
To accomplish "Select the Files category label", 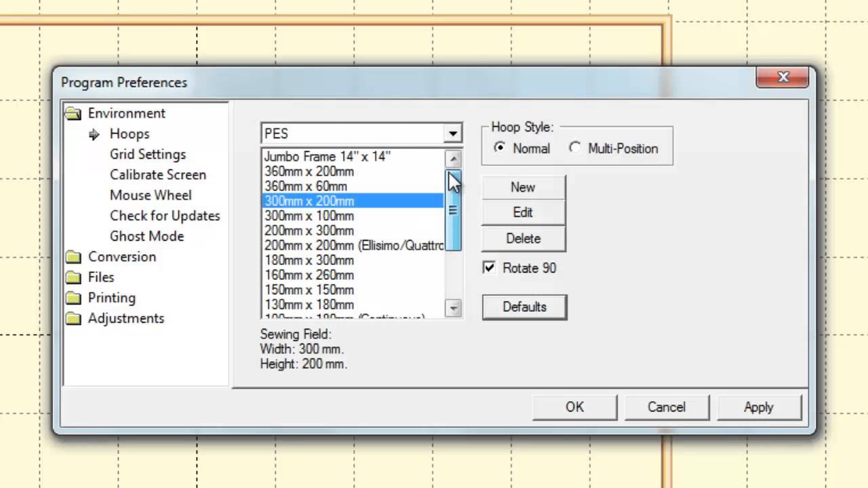I will point(101,277).
